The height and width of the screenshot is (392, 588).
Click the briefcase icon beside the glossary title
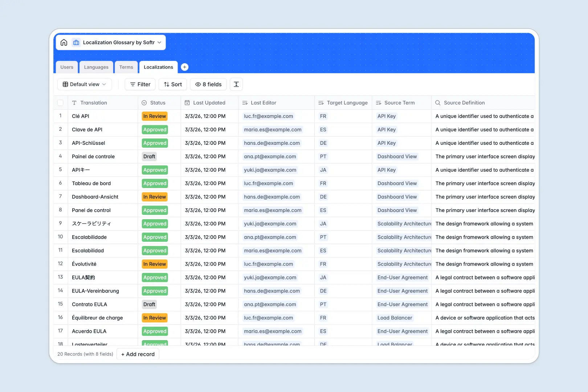(76, 42)
